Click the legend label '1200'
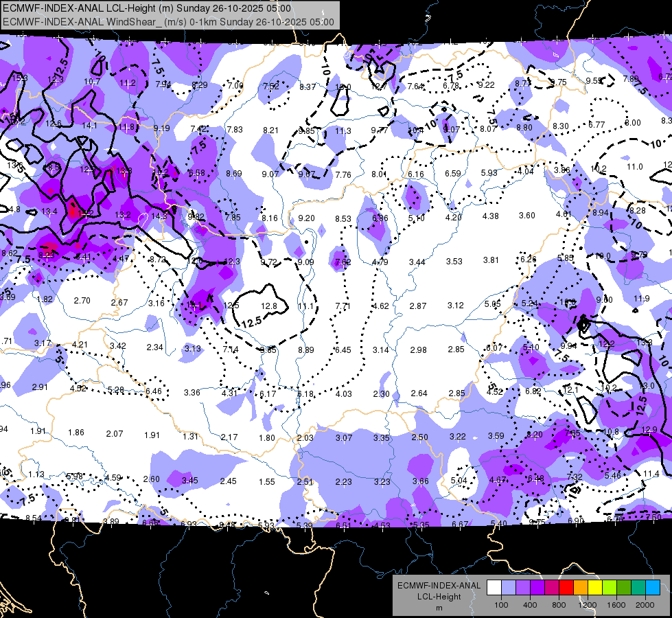 click(x=587, y=605)
